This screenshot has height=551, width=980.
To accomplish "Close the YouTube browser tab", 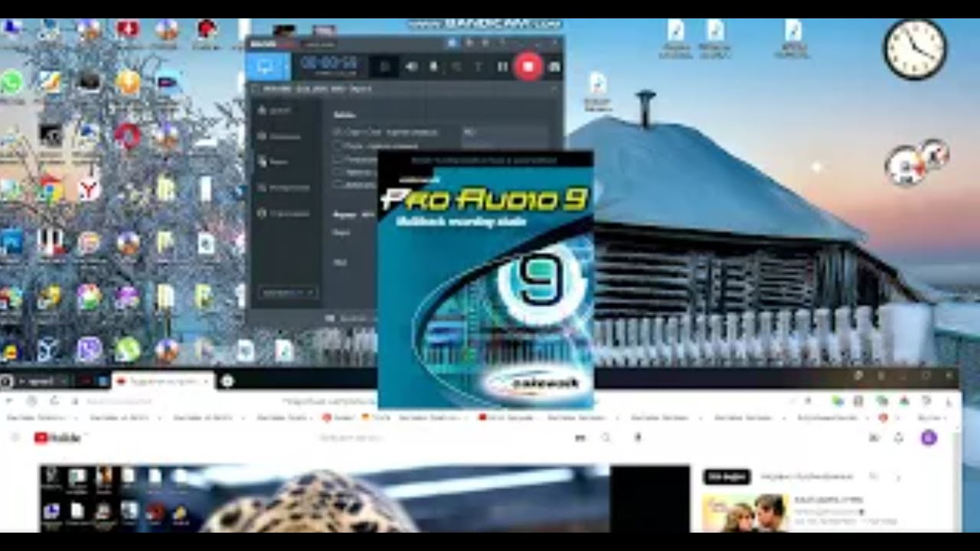I will coord(206,380).
